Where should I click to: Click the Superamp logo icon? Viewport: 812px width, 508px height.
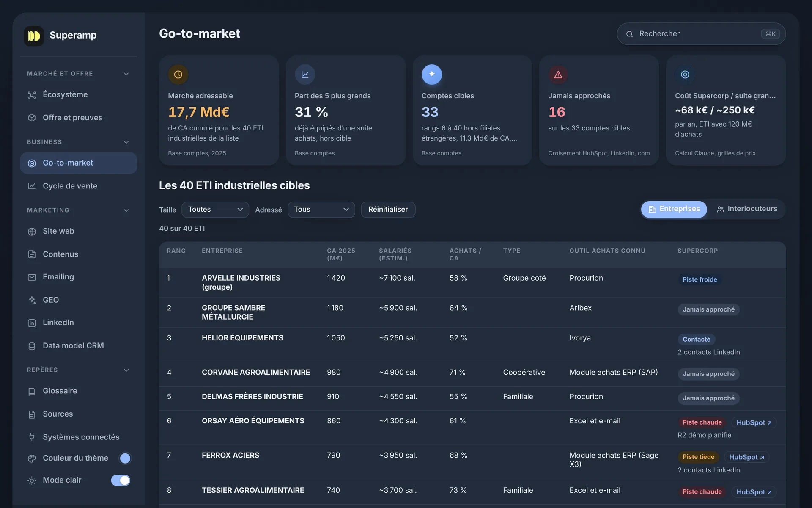[34, 36]
